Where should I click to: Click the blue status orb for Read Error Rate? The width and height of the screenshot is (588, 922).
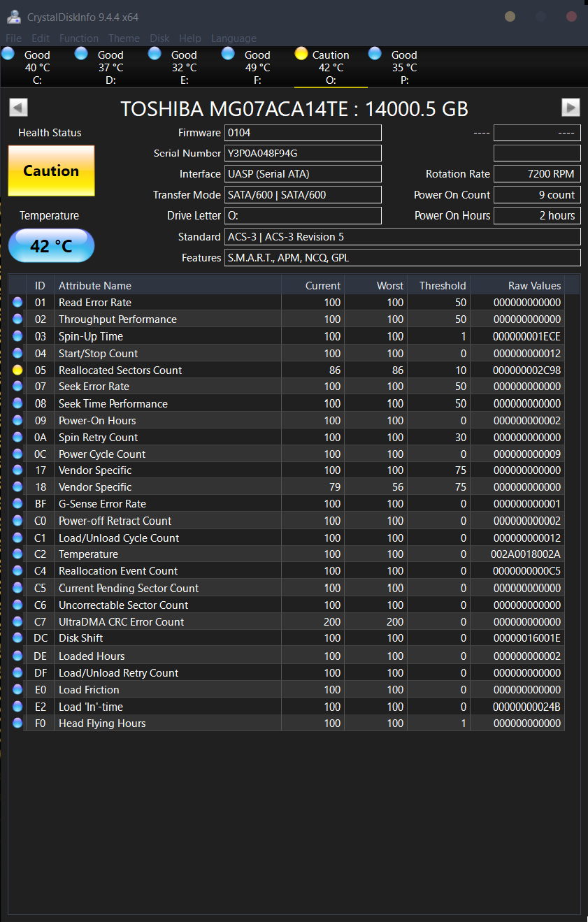pyautogui.click(x=17, y=302)
